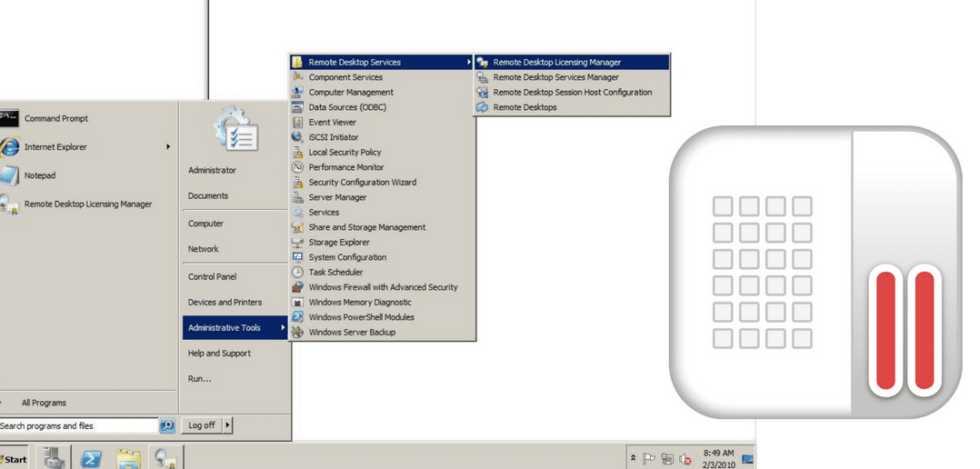Click the Task Scheduler clock icon
Viewport: 980px width, 469px height.
pos(298,272)
